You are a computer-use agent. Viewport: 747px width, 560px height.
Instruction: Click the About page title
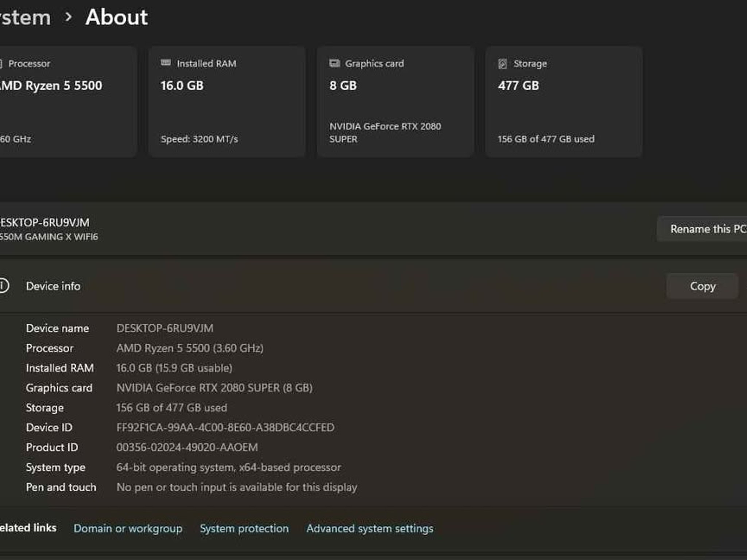coord(116,17)
